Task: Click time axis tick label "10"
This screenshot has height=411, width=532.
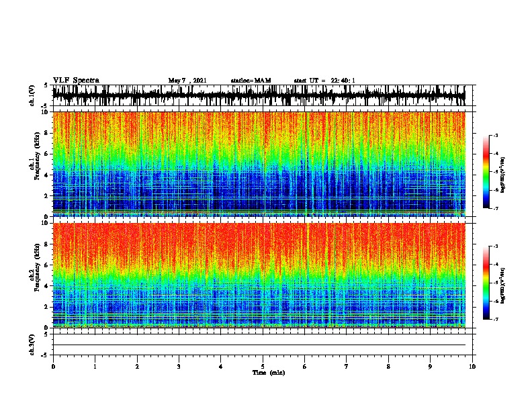Action: point(472,367)
